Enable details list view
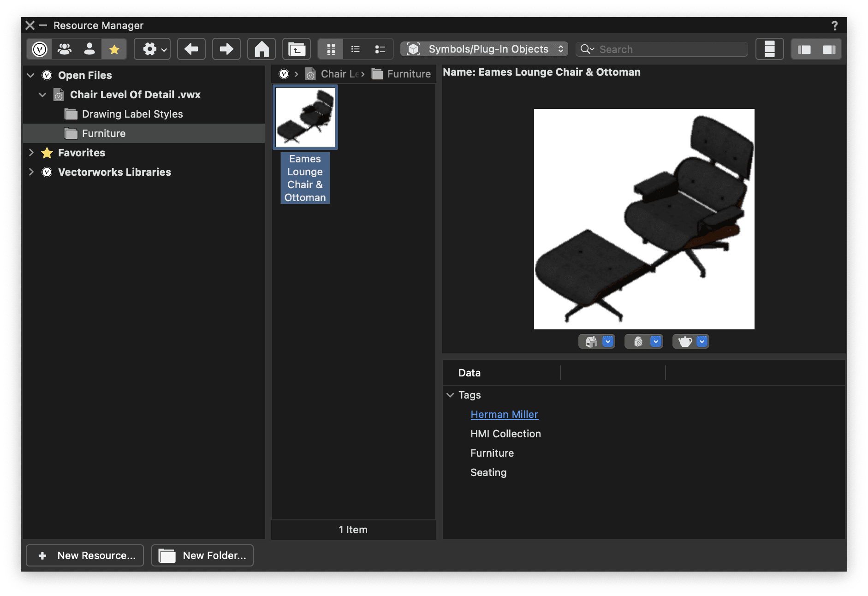Screen dimensions: 868x596 (380, 49)
